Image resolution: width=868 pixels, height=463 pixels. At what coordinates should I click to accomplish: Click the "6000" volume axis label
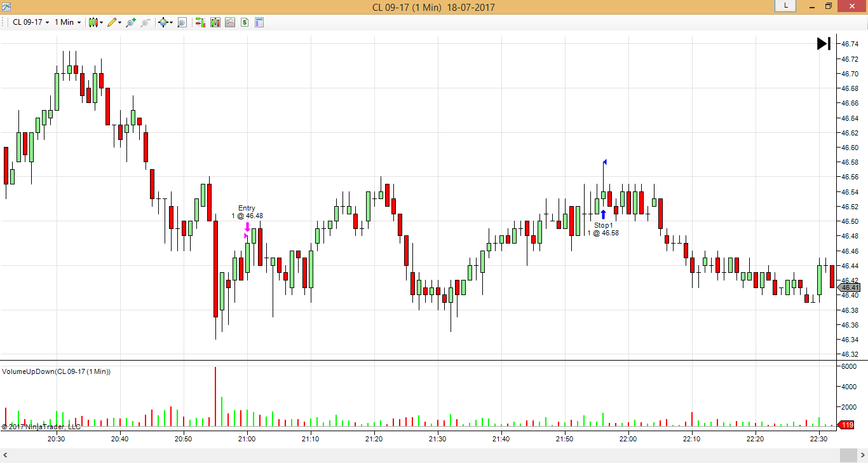[x=849, y=367]
